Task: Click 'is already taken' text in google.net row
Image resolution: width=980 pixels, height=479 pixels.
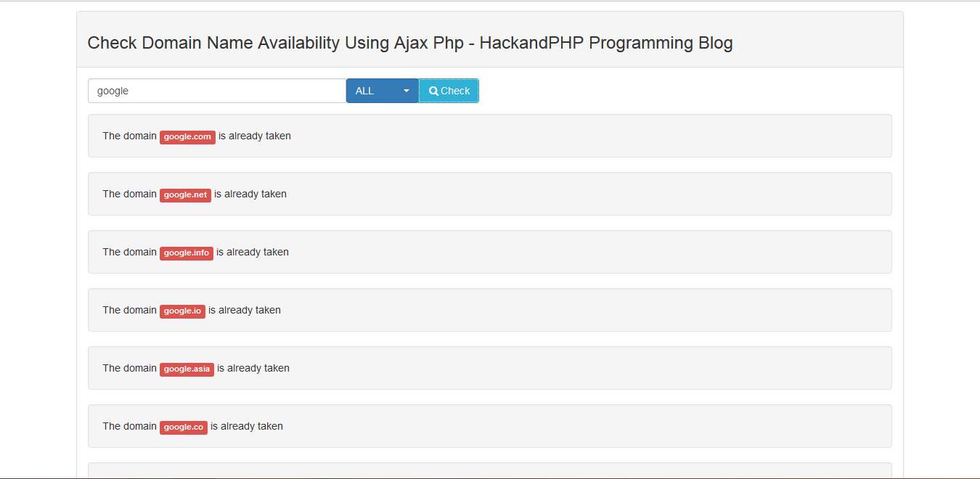Action: click(250, 194)
